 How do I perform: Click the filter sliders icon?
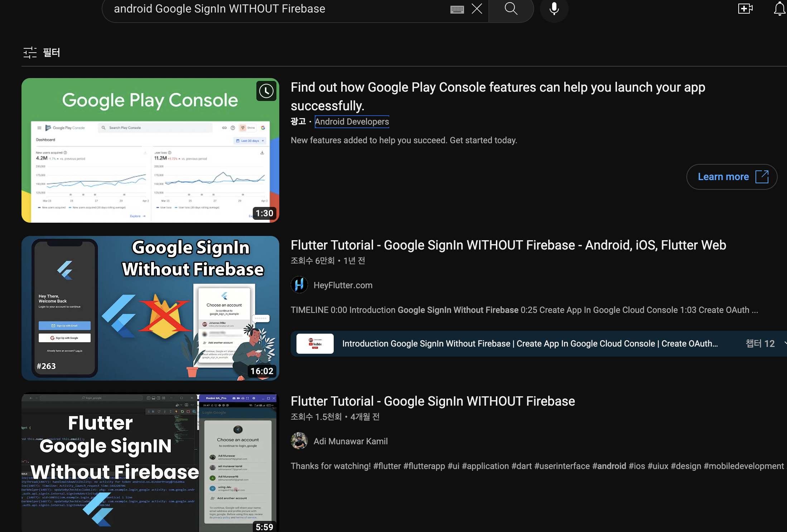30,53
